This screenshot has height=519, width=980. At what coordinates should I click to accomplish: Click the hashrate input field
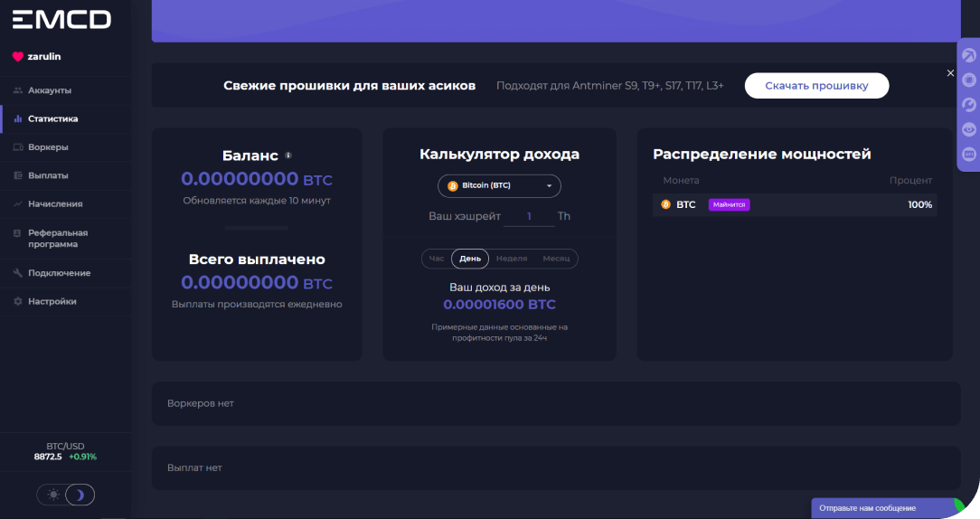(528, 216)
